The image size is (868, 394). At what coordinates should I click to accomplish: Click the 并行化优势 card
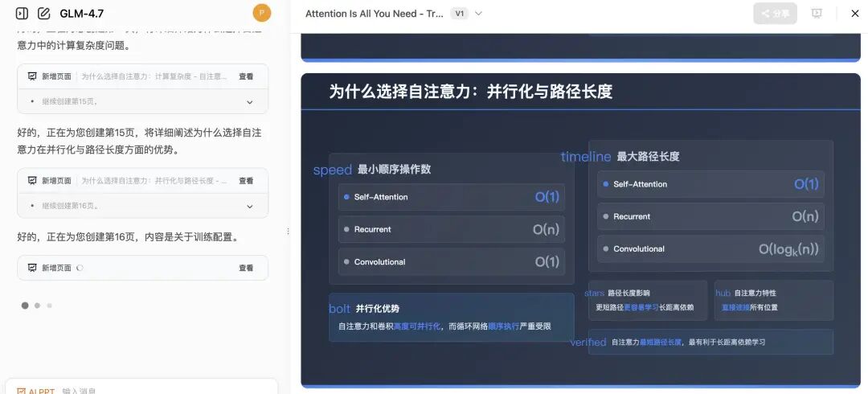(x=451, y=318)
